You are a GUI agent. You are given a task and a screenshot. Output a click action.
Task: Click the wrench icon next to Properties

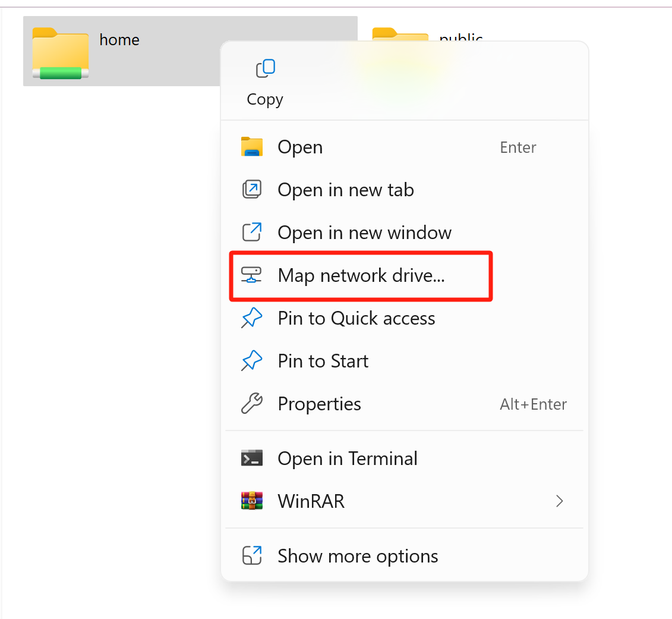pos(252,404)
